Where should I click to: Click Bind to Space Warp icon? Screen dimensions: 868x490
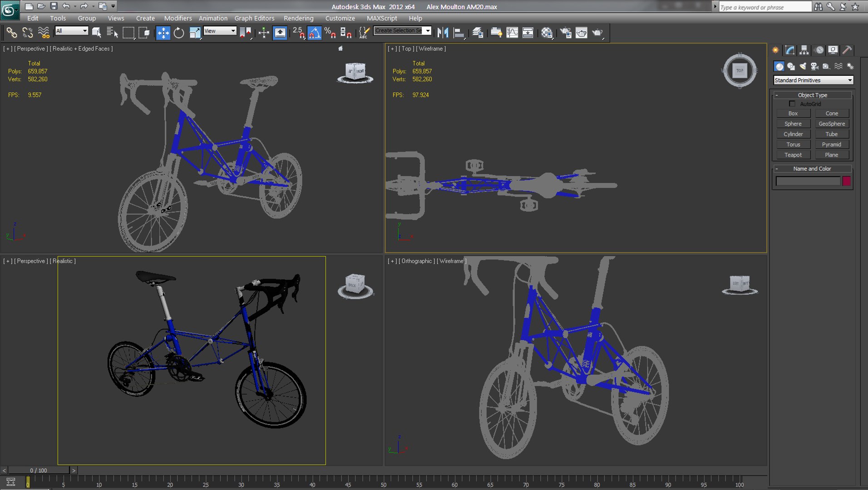point(44,33)
